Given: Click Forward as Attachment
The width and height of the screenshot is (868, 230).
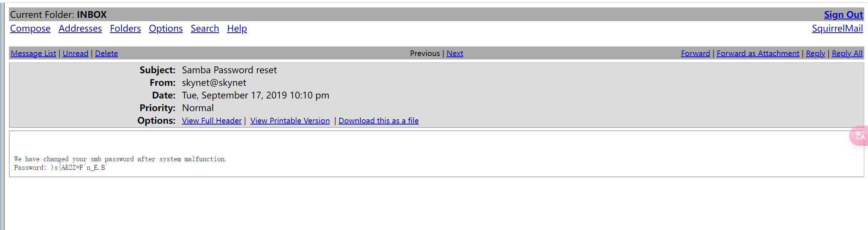Looking at the screenshot, I should coord(758,54).
